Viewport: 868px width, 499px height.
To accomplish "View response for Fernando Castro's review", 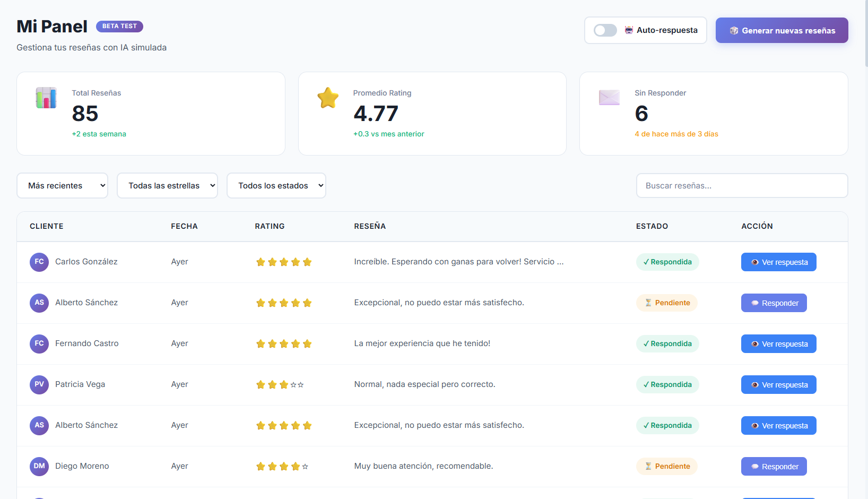I will [x=778, y=344].
